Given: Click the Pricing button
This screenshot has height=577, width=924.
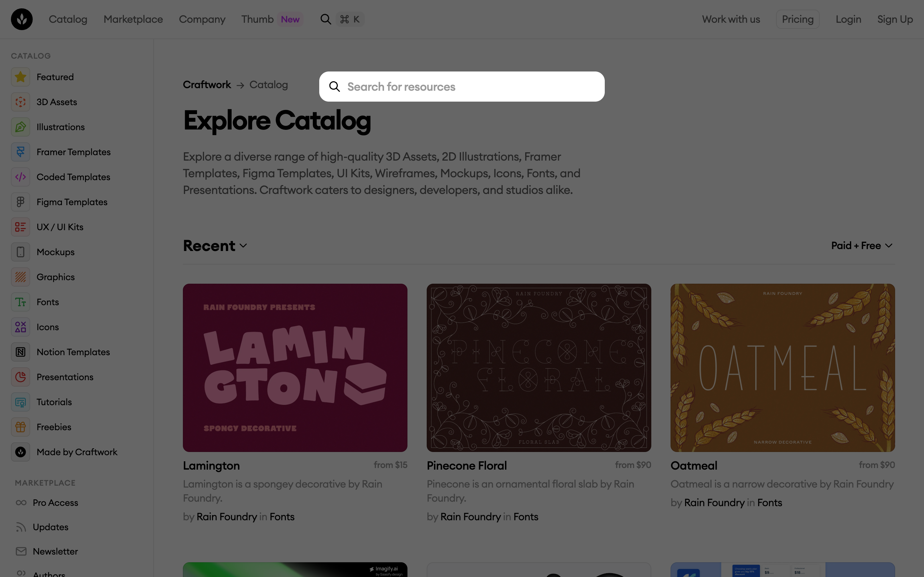Looking at the screenshot, I should [x=798, y=19].
